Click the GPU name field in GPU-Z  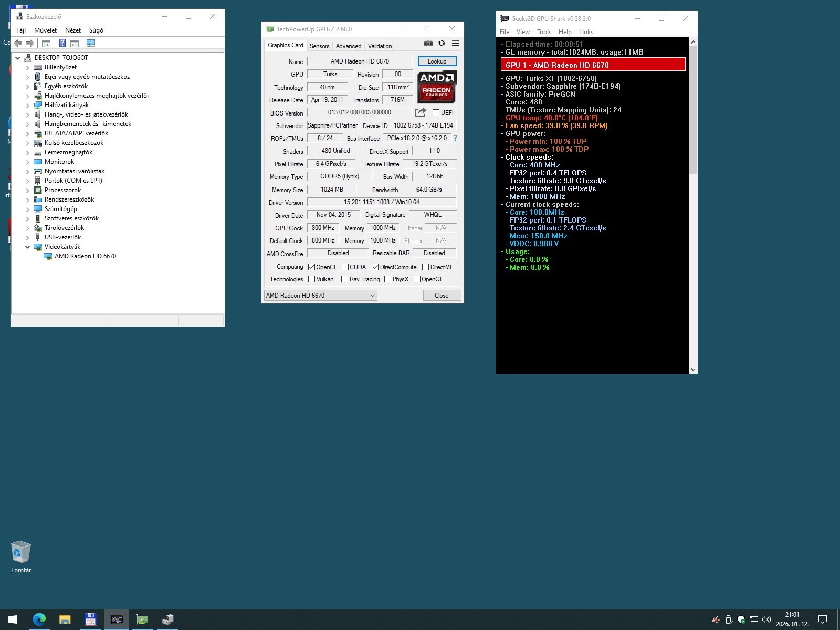click(x=360, y=61)
